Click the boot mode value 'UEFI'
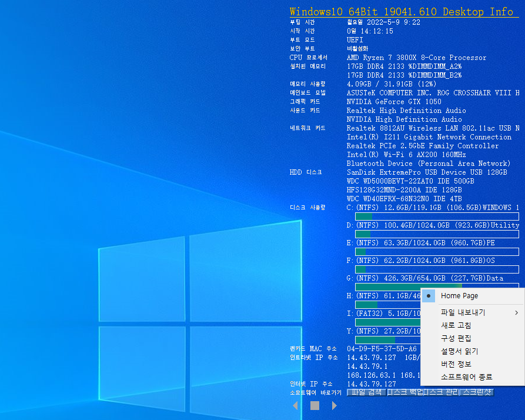The height and width of the screenshot is (420, 525). 355,40
